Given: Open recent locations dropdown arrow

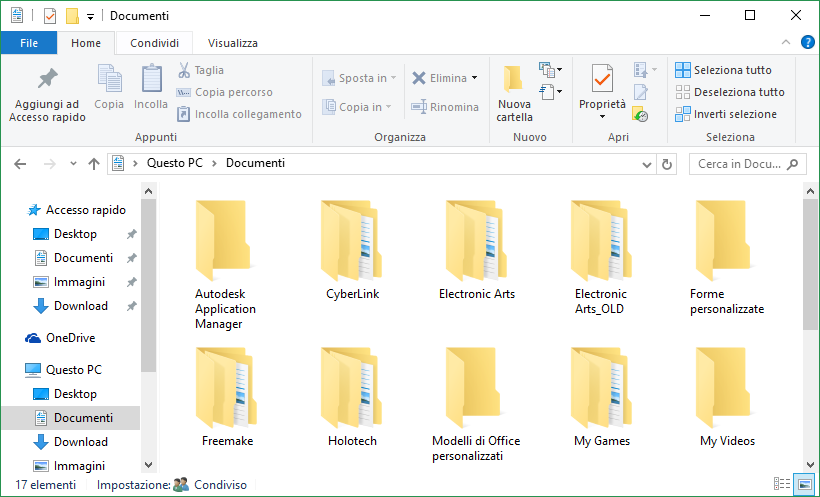Looking at the screenshot, I should [x=73, y=164].
